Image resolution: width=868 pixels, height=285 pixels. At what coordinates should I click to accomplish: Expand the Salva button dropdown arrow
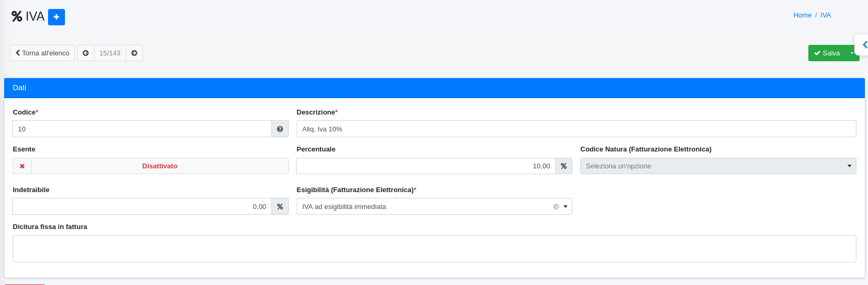[852, 53]
